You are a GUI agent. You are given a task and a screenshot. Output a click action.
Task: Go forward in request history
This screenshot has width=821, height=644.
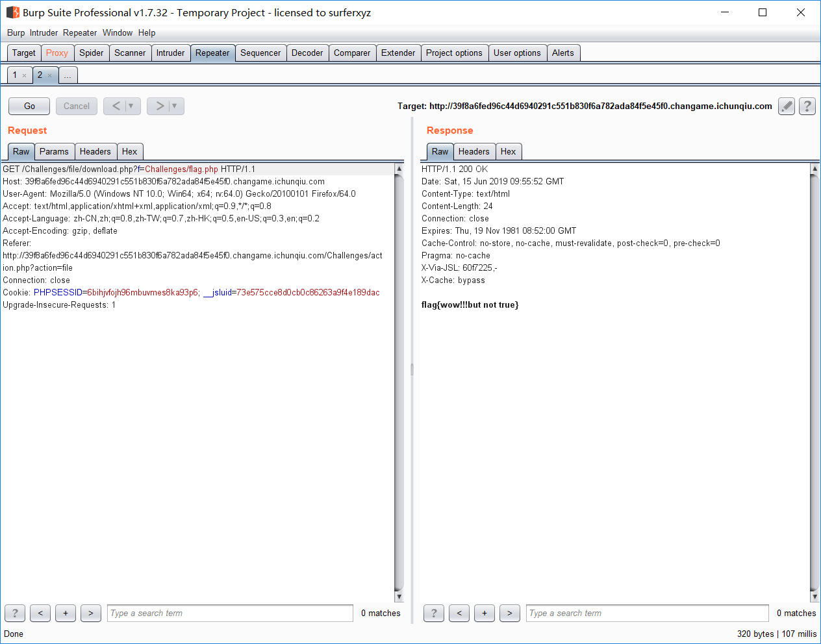point(160,106)
